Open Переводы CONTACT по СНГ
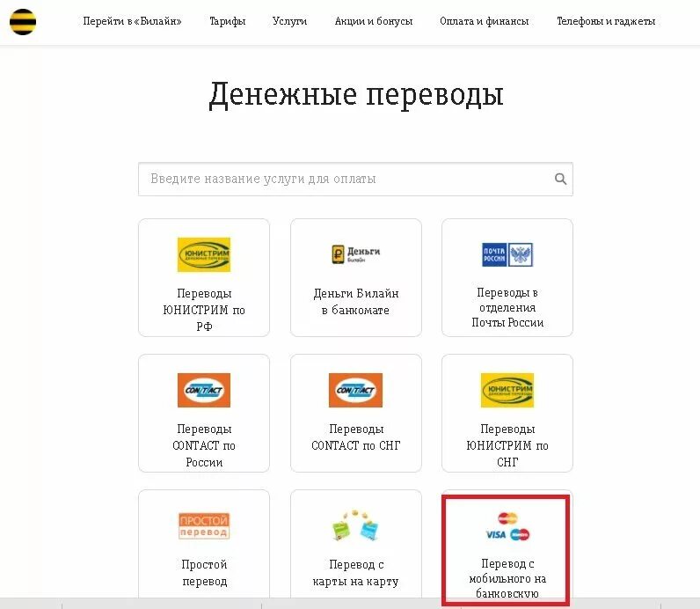 pyautogui.click(x=356, y=437)
